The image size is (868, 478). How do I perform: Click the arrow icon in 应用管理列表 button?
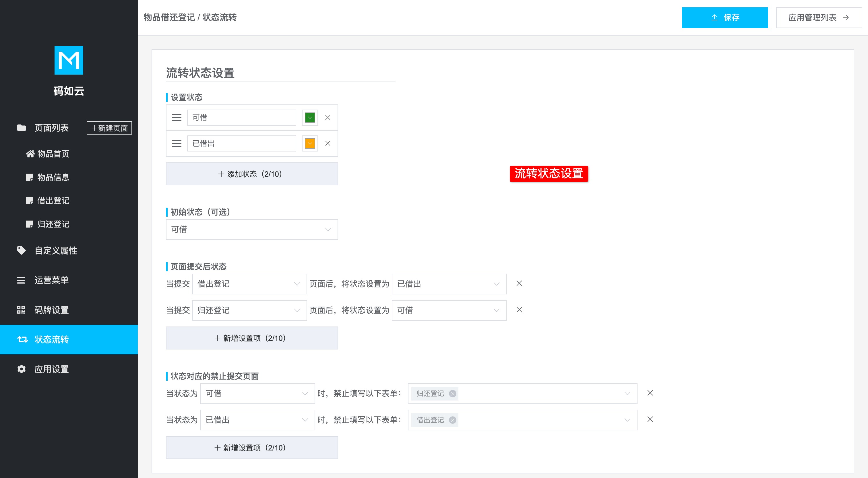(846, 18)
